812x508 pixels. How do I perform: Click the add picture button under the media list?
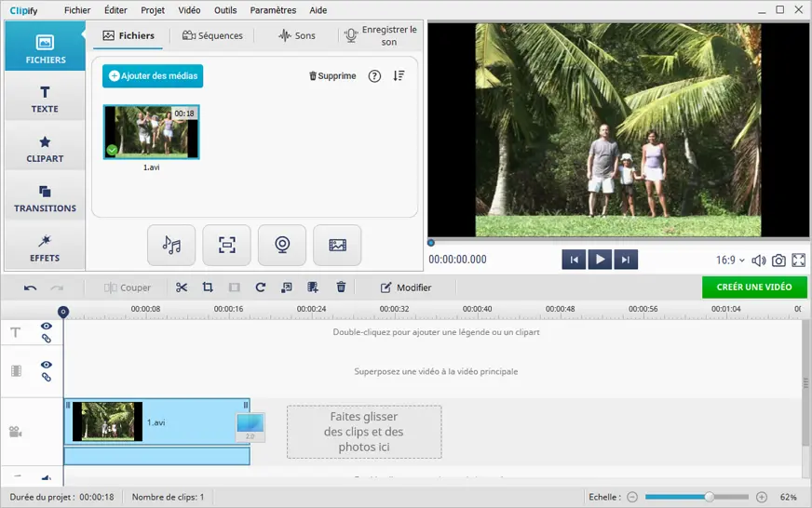[337, 245]
